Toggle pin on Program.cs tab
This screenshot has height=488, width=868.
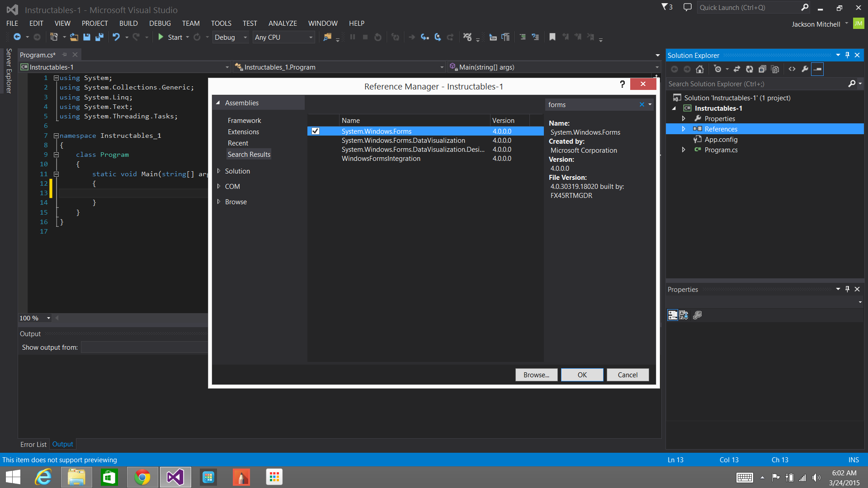click(65, 55)
